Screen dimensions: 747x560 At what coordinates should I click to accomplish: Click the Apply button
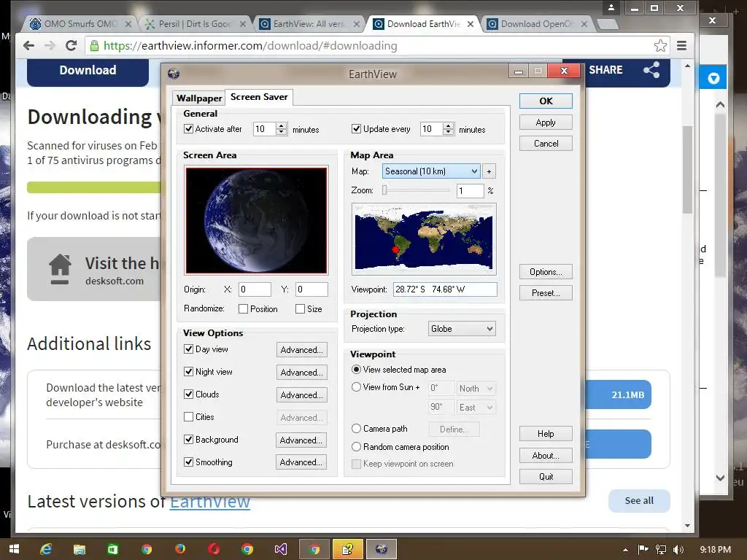[546, 122]
